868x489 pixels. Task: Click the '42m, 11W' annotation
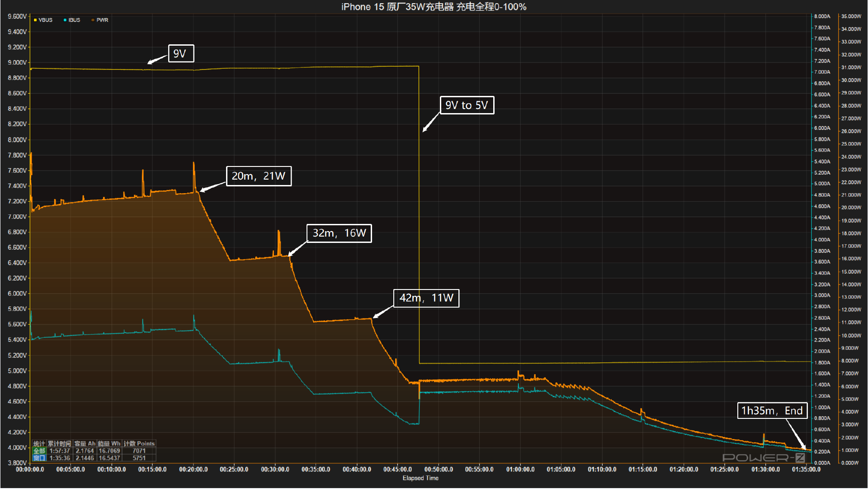coord(426,298)
